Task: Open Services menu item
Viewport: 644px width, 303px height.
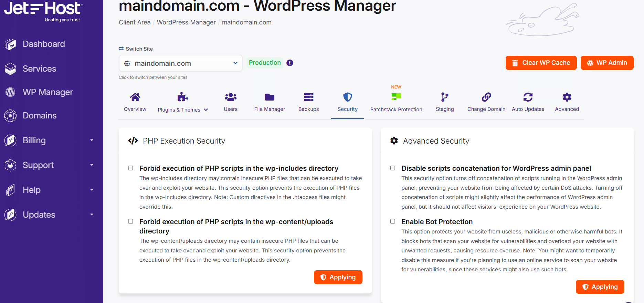Action: [39, 69]
